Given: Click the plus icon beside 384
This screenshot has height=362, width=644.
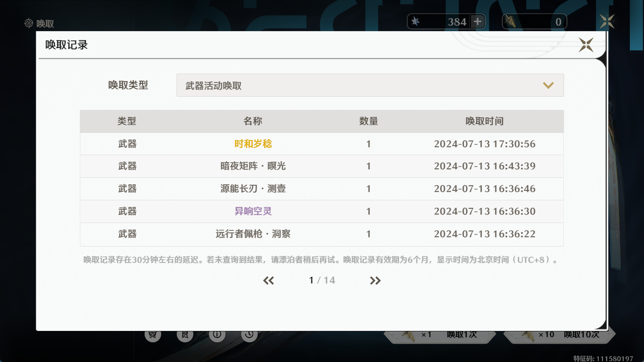Looking at the screenshot, I should (x=478, y=22).
